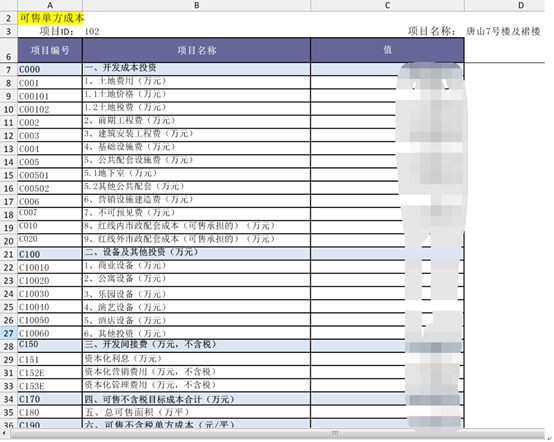Select column C header
The width and height of the screenshot is (554, 442).
(x=387, y=5)
